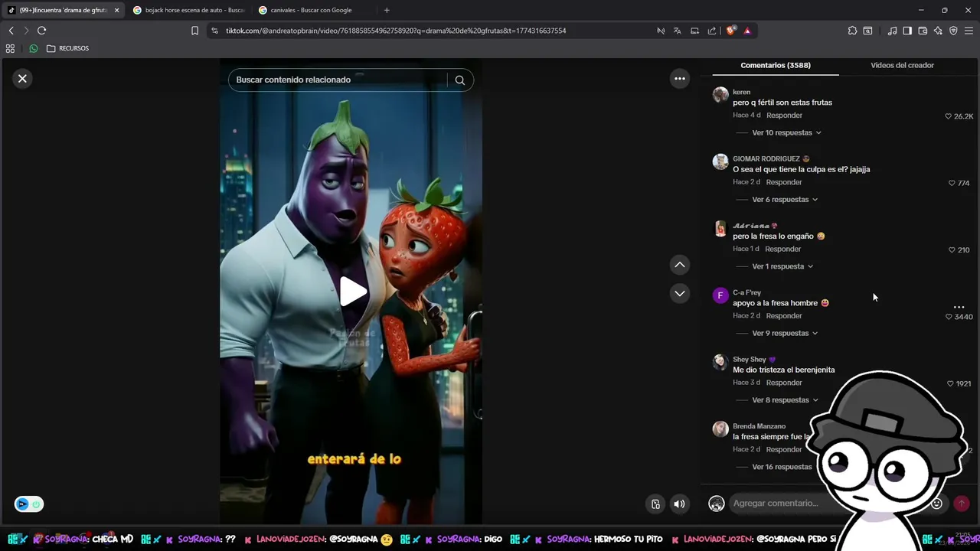Open RECURSOS bookmarks folder
The height and width of the screenshot is (551, 980).
point(67,48)
